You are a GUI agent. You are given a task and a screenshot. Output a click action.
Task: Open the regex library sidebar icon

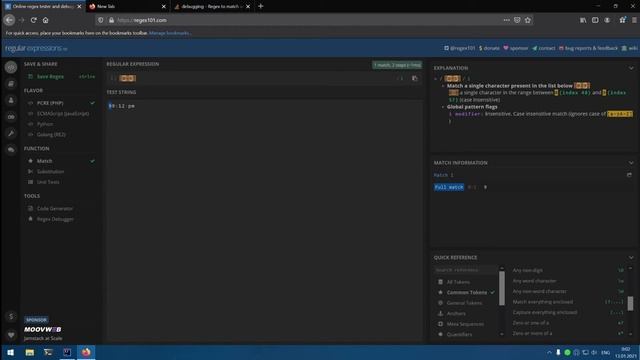click(11, 84)
